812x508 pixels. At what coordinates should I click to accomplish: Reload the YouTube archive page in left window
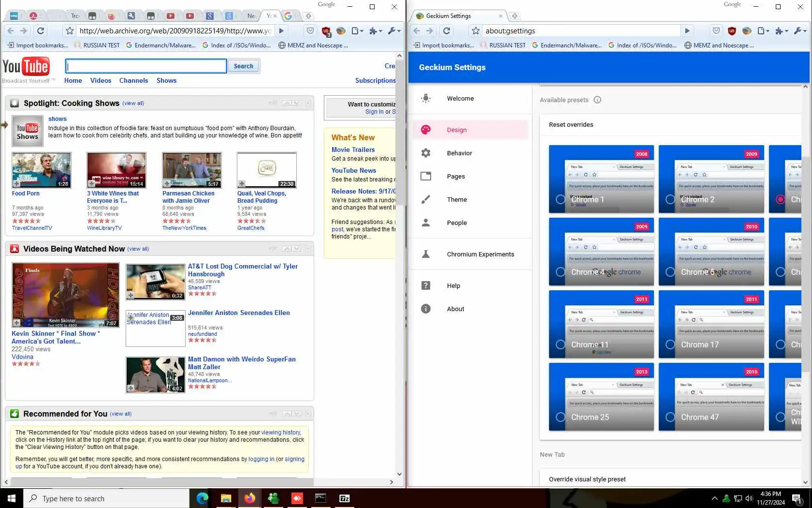[x=41, y=30]
